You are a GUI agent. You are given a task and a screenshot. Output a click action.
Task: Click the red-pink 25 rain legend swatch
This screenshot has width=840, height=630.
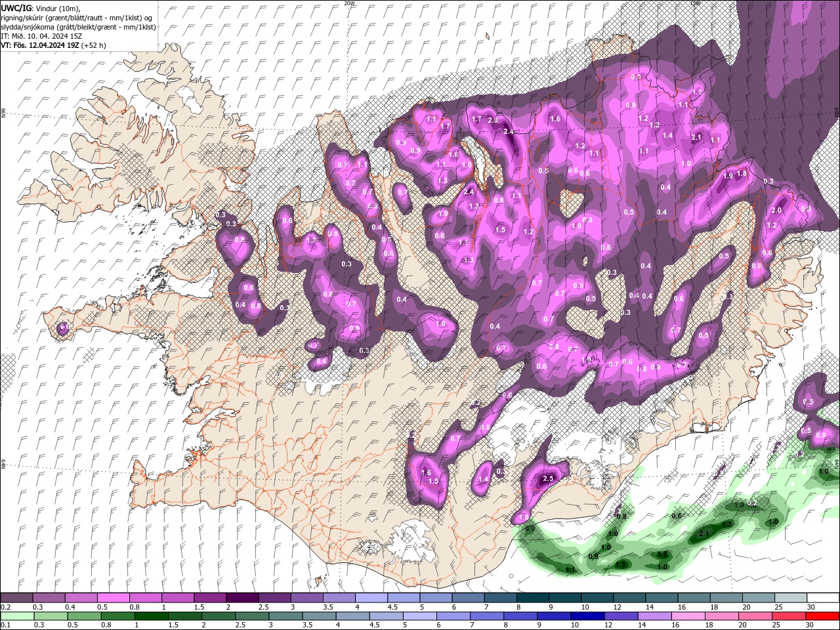(788, 616)
